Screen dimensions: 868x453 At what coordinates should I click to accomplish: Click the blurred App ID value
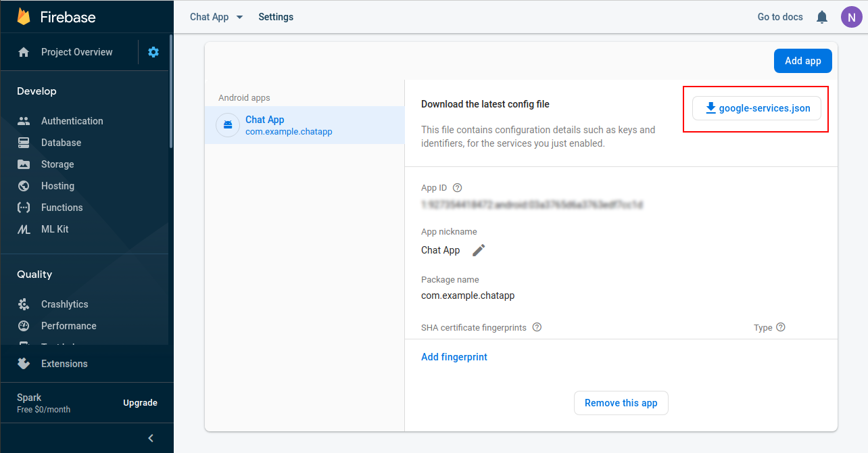(532, 204)
